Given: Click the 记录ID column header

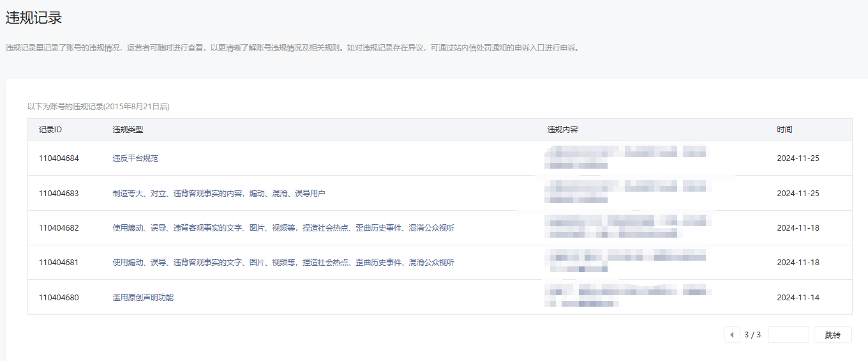Looking at the screenshot, I should 50,130.
